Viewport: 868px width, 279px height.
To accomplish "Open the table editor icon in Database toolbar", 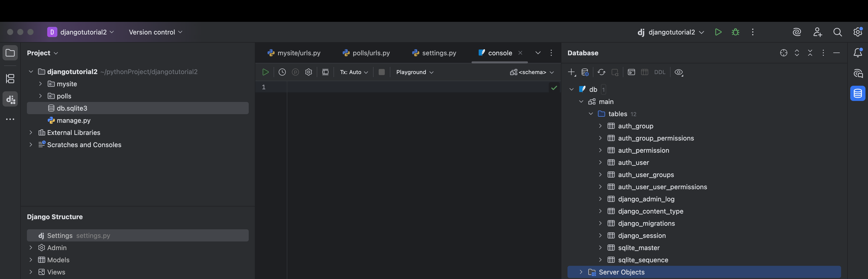I will point(645,72).
